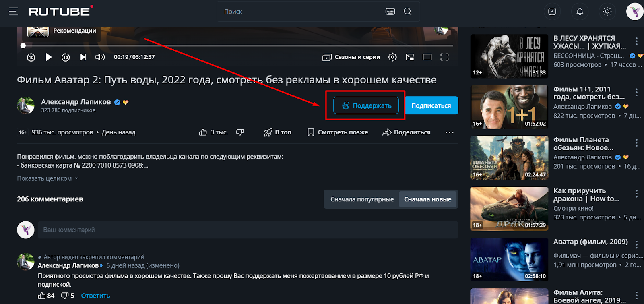Like the video (3 тыс.)
Image resolution: width=644 pixels, height=304 pixels.
[213, 132]
